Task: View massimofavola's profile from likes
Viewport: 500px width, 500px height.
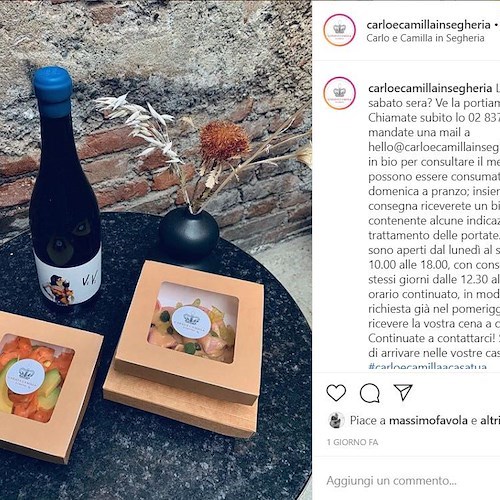Action: (x=428, y=420)
